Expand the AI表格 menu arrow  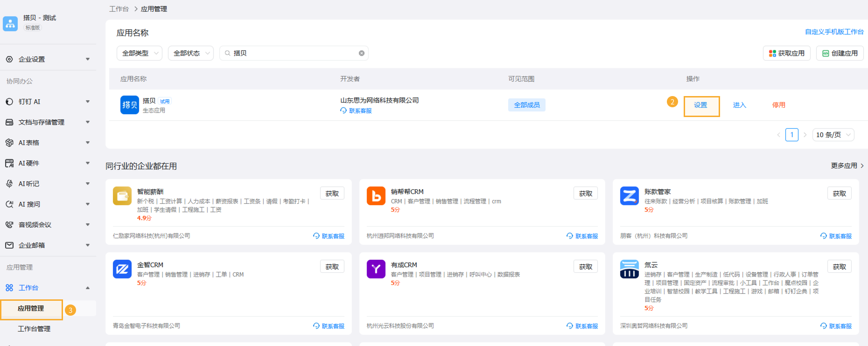click(88, 143)
